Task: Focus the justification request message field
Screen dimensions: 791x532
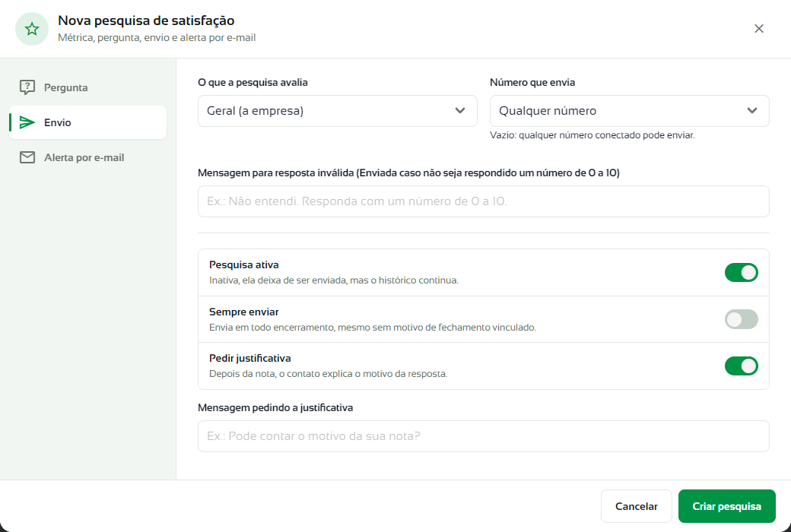Action: click(483, 436)
